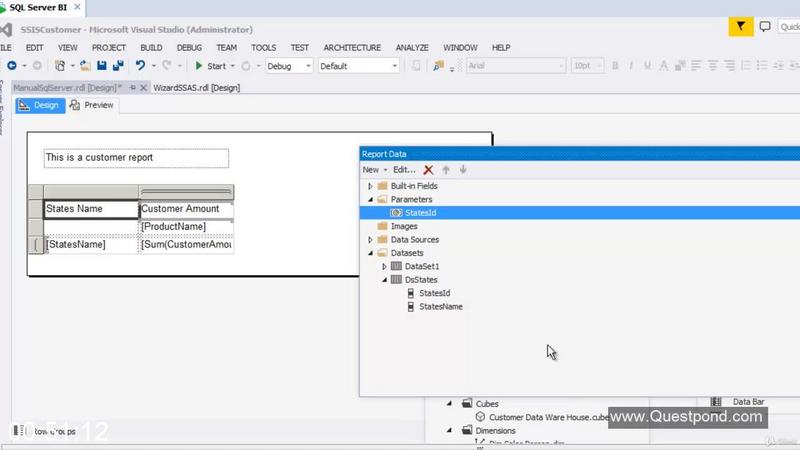Click the 'This is a customer report' textbox

coord(136,158)
